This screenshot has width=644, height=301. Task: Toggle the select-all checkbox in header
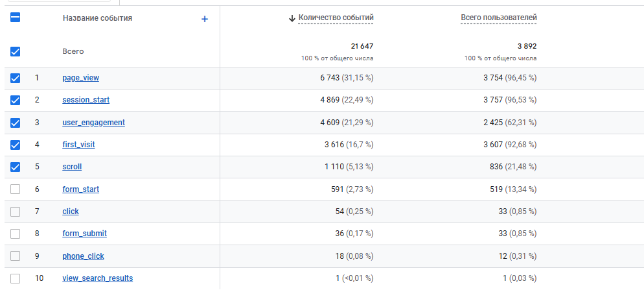(16, 18)
